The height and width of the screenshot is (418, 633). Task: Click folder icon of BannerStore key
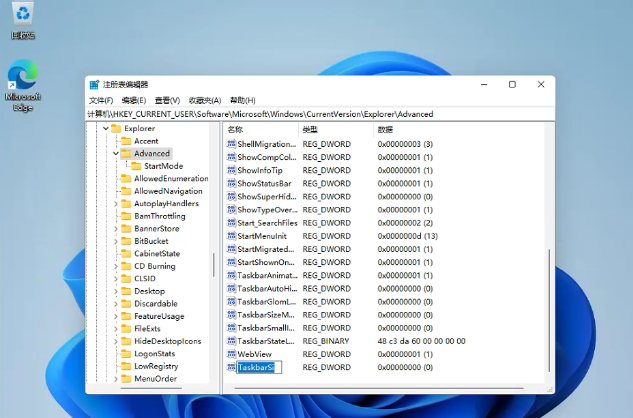click(126, 228)
